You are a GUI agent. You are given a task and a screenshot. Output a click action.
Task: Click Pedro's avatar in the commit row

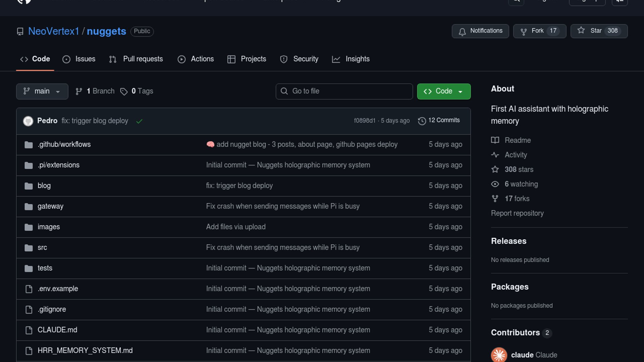pos(28,121)
